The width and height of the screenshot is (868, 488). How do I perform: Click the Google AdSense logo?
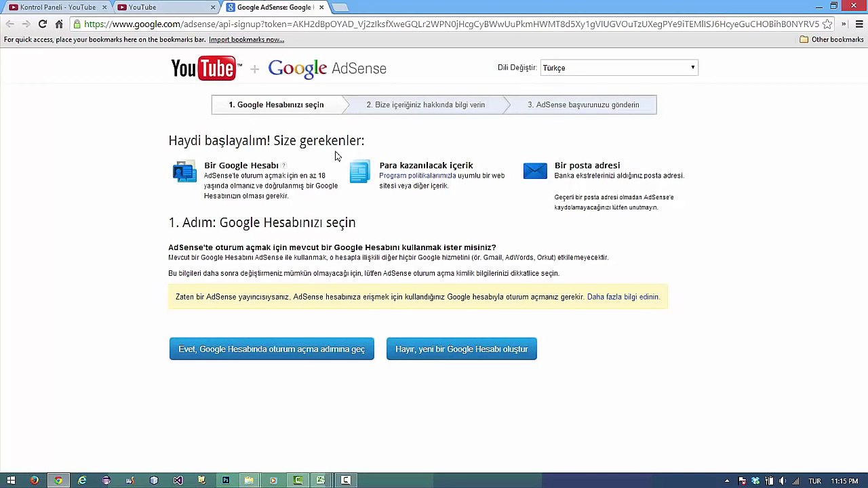click(327, 69)
